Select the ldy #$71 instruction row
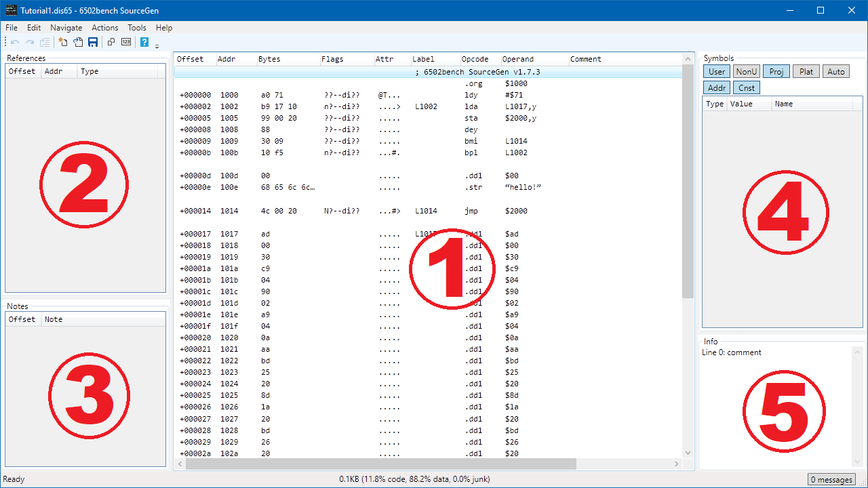868x488 pixels. 428,95
